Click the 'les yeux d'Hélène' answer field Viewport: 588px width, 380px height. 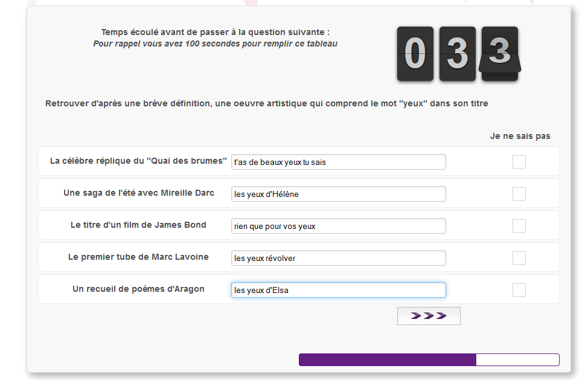[x=338, y=194]
